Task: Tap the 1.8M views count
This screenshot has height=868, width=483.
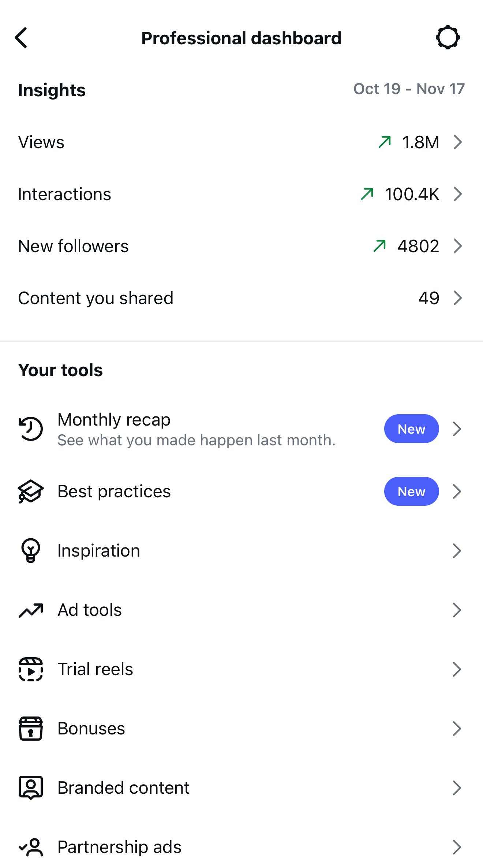Action: click(420, 142)
